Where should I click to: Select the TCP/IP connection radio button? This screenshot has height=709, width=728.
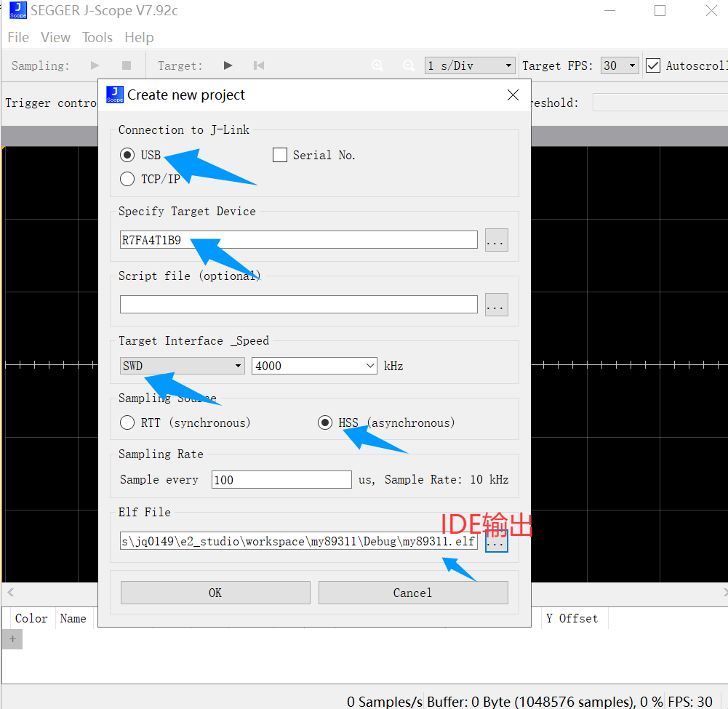coord(127,179)
